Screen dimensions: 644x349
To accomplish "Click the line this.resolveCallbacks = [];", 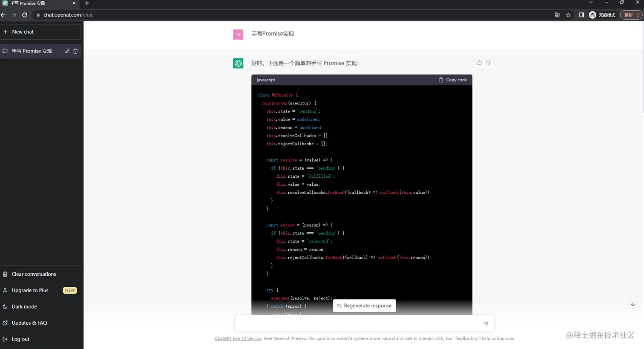I will click(x=298, y=136).
